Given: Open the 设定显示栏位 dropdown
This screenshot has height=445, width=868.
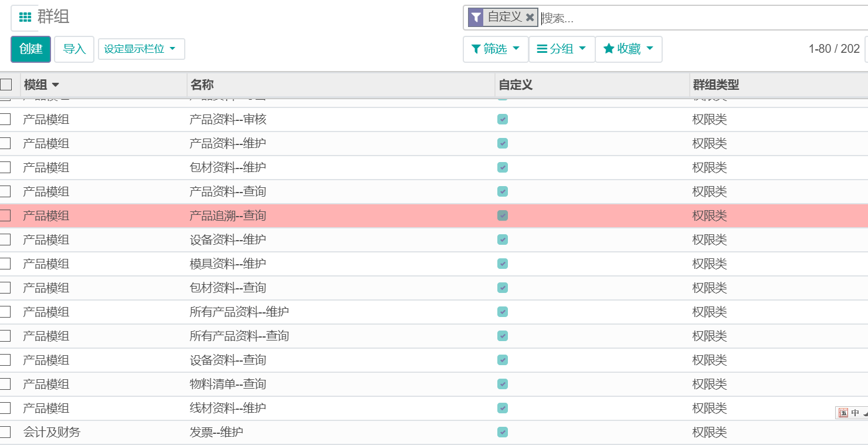Looking at the screenshot, I should click(141, 49).
